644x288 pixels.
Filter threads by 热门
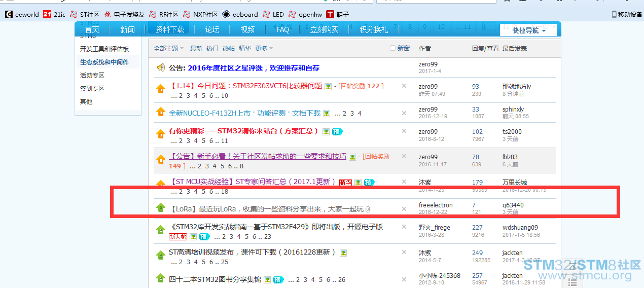212,48
